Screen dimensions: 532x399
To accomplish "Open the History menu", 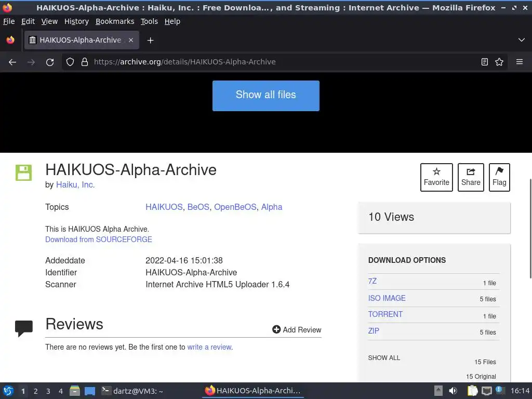I will pyautogui.click(x=76, y=21).
